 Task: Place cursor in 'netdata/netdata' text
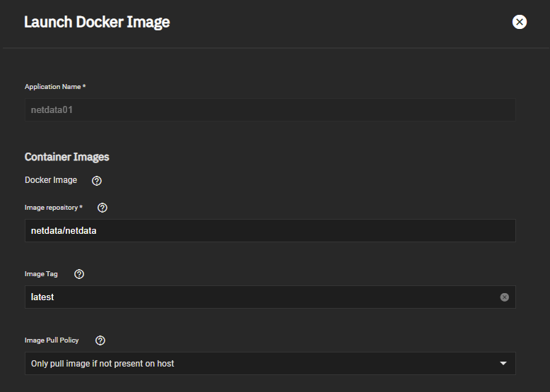click(64, 231)
